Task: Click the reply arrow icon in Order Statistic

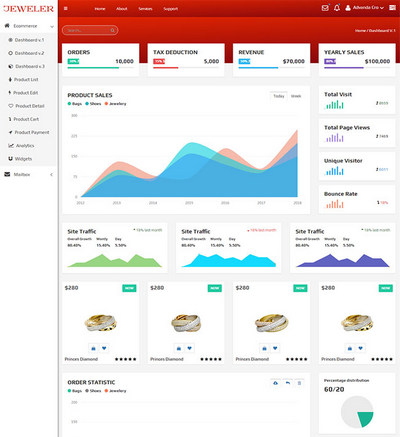Action: coord(288,383)
